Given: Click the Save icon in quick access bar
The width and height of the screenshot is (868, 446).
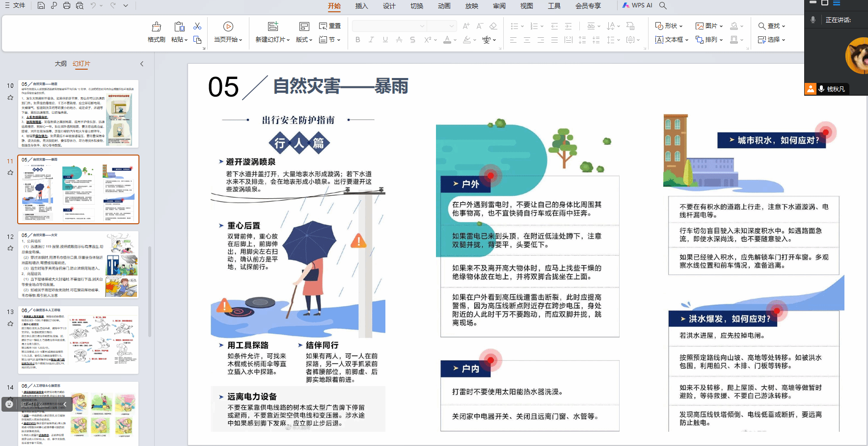Looking at the screenshot, I should tap(41, 5).
